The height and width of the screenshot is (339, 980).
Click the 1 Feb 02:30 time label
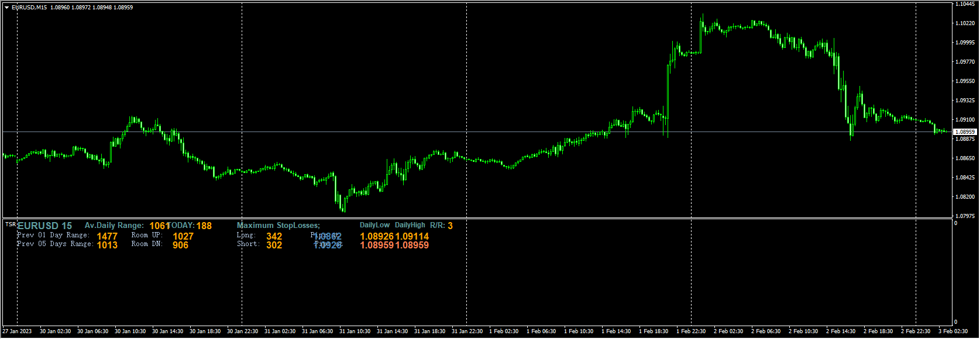[504, 331]
